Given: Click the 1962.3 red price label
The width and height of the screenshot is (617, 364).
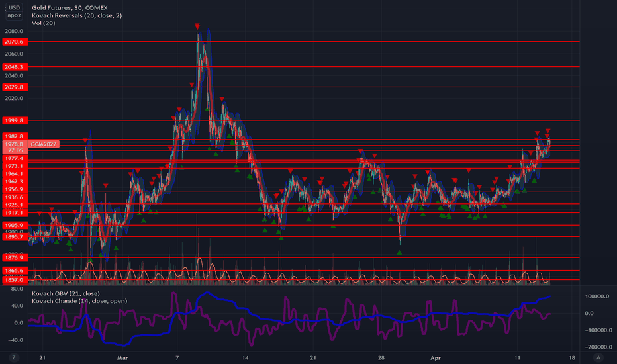Looking at the screenshot, I should click(14, 181).
